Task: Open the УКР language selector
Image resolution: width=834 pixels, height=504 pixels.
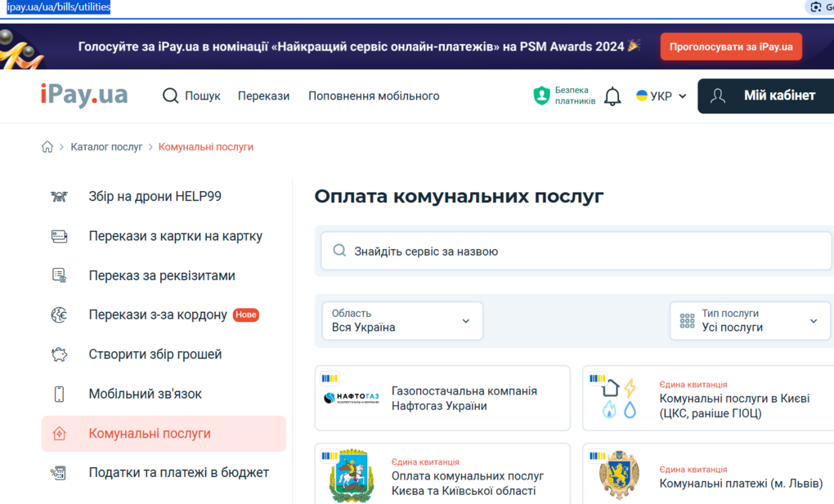Action: click(x=661, y=96)
